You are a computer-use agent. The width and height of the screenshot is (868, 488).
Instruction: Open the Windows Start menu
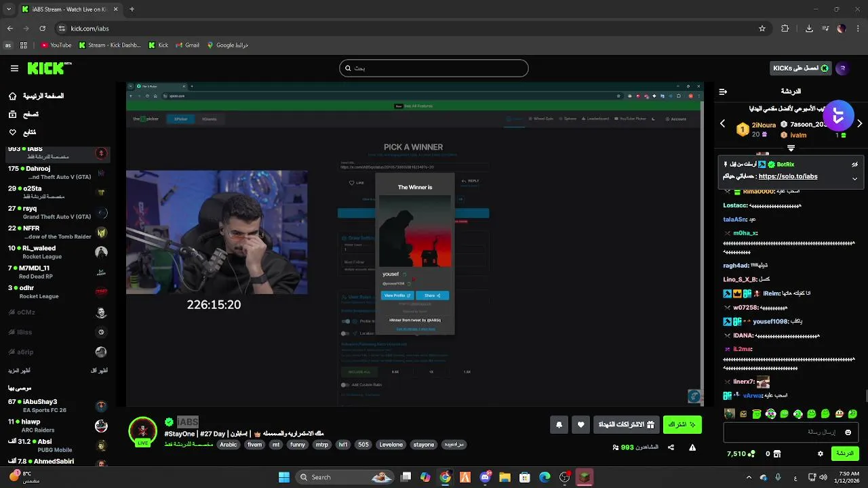click(x=284, y=477)
